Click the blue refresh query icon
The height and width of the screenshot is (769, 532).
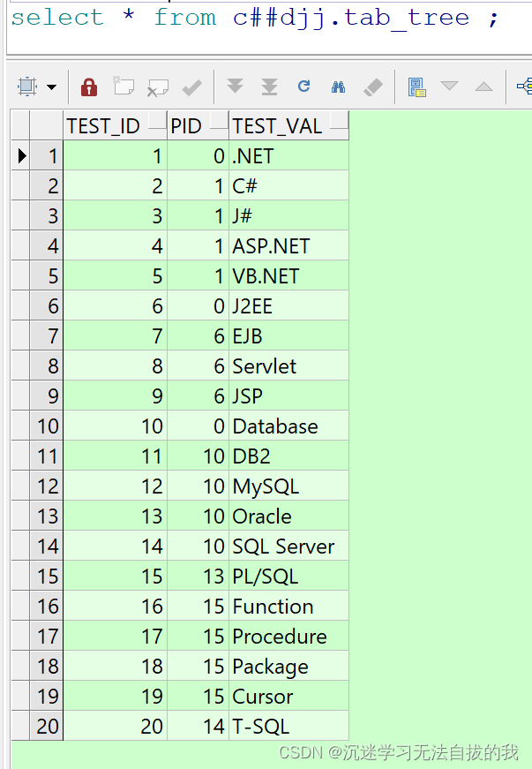point(303,87)
